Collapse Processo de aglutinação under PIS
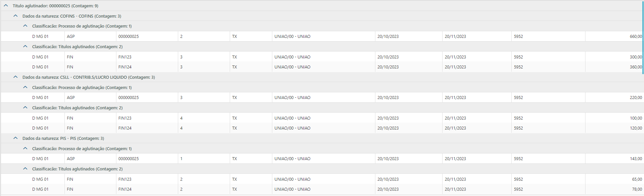 click(x=25, y=148)
